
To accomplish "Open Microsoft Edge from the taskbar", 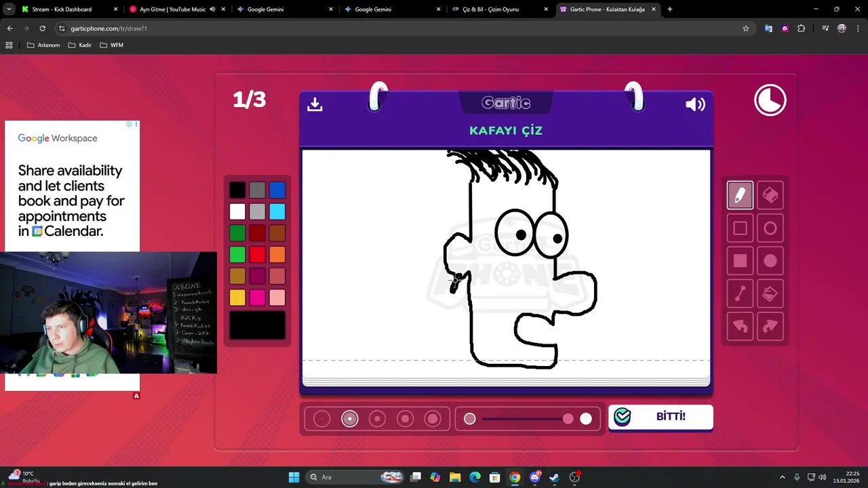I will pos(475,477).
